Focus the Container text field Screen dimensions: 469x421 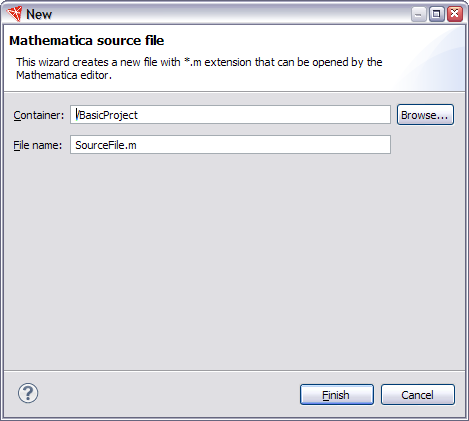click(230, 115)
